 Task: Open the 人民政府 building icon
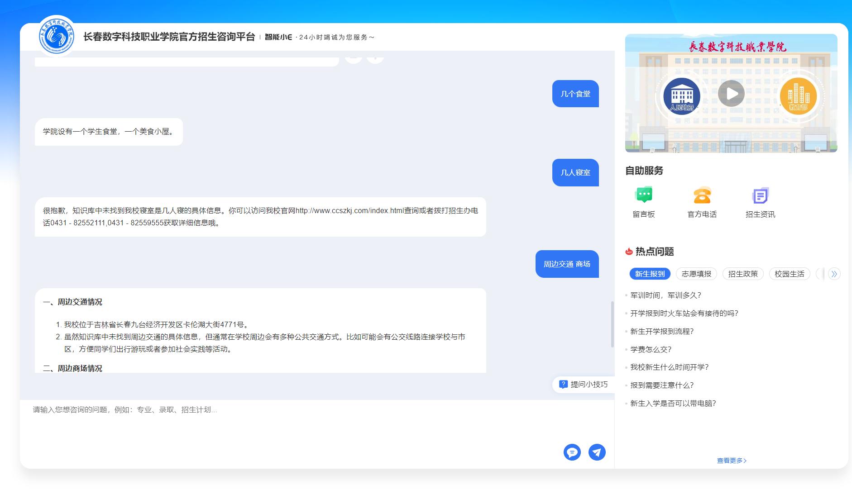click(681, 96)
